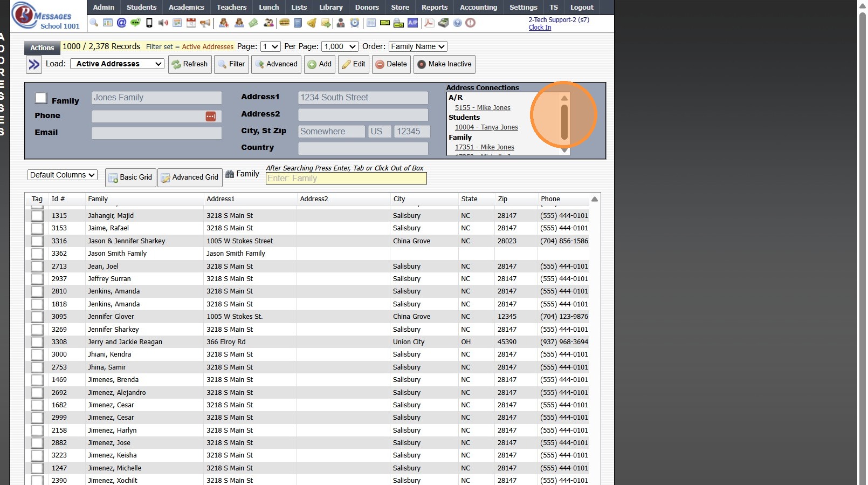The image size is (868, 485).
Task: Open the Load Active Addresses dropdown
Action: (x=117, y=64)
